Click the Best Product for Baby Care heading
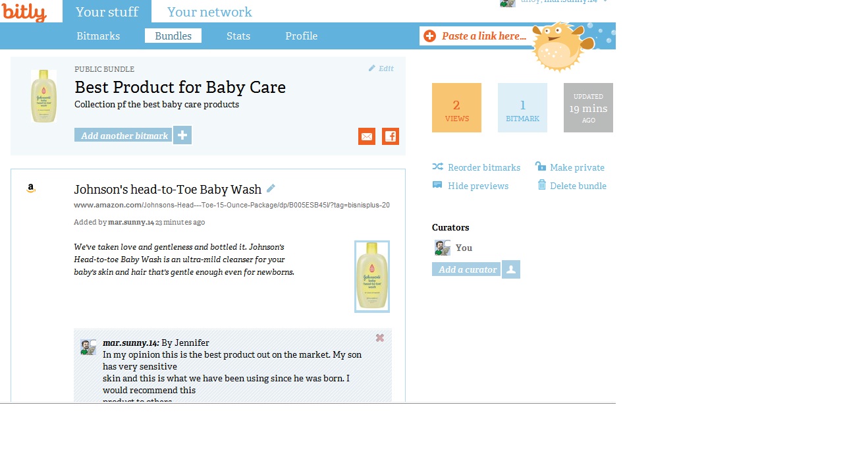Screen dimensions: 868x467 point(180,87)
